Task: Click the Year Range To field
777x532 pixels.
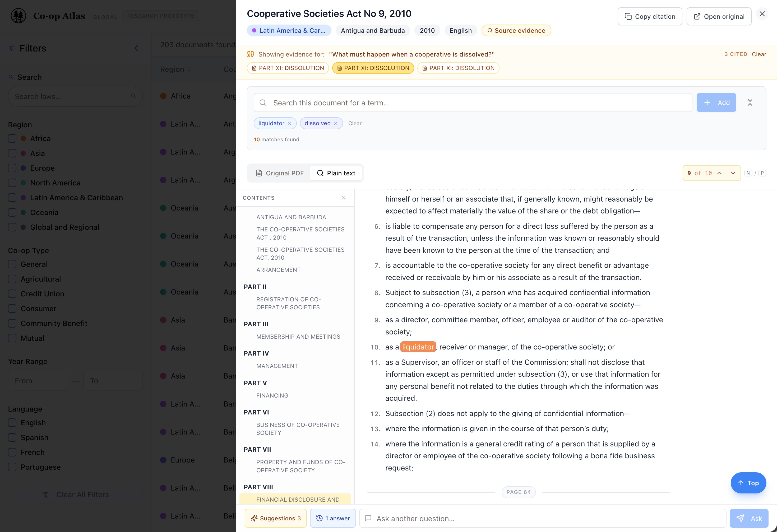Action: tap(113, 381)
